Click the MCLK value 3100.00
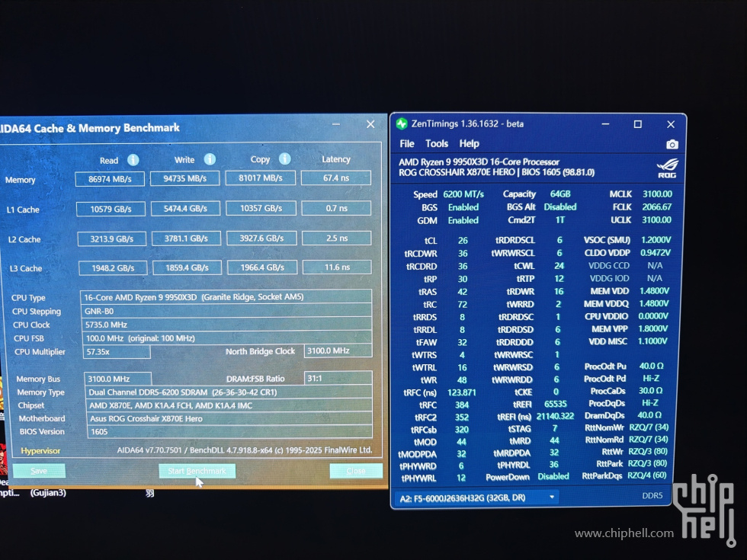The width and height of the screenshot is (747, 560). click(657, 194)
